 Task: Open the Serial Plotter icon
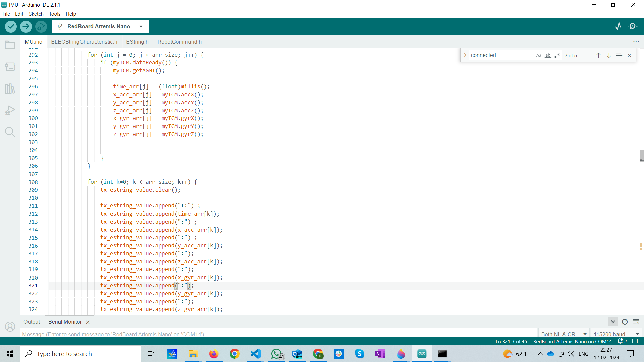point(618,26)
